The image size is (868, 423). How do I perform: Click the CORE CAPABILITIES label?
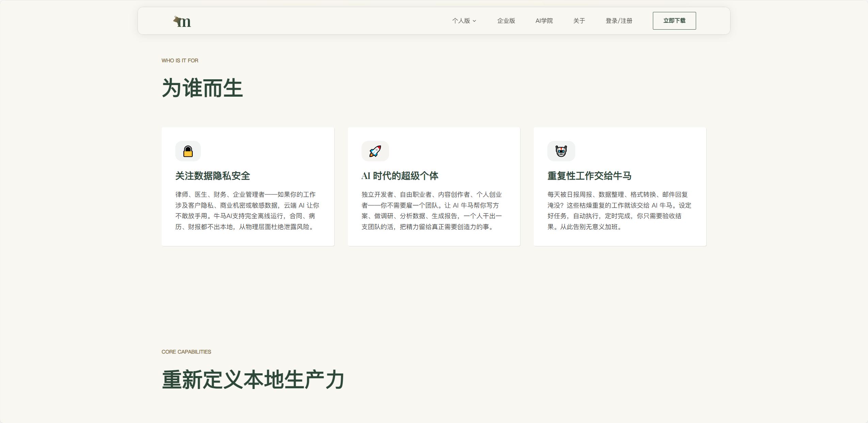point(186,352)
